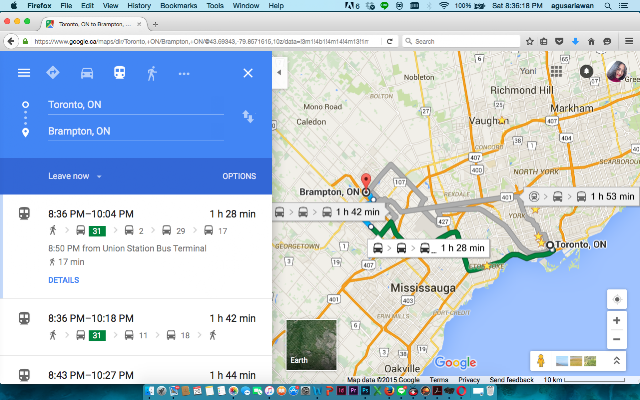Viewport: 640px width, 400px height.
Task: Open Spotlight search in menu bar
Action: tap(608, 6)
